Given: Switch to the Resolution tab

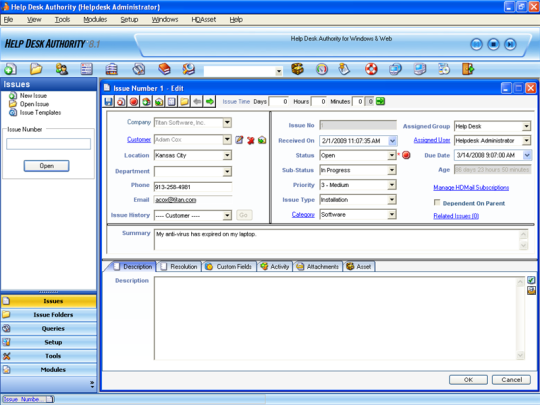Looking at the screenshot, I should [x=179, y=267].
